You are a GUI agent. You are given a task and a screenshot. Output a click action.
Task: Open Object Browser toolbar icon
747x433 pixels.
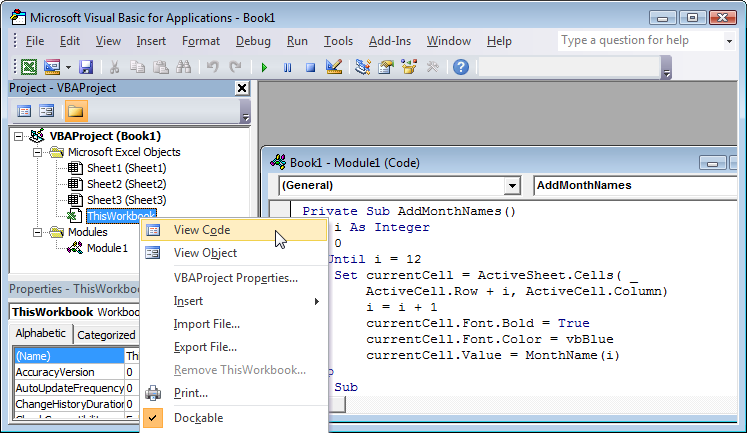[409, 67]
